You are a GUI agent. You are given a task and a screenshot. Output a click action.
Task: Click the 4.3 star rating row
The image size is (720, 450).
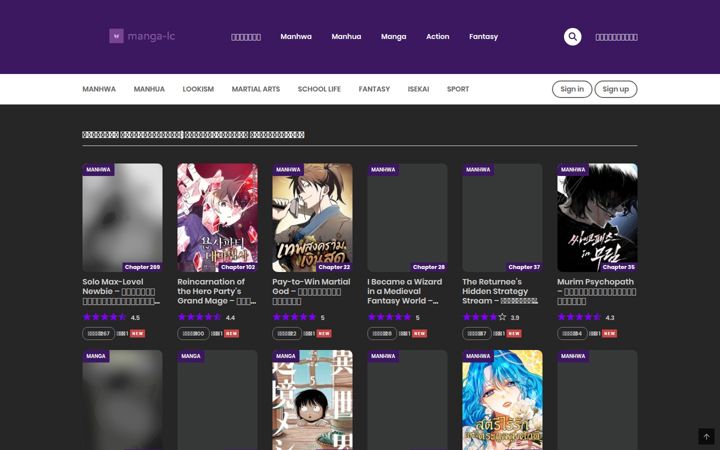[586, 317]
